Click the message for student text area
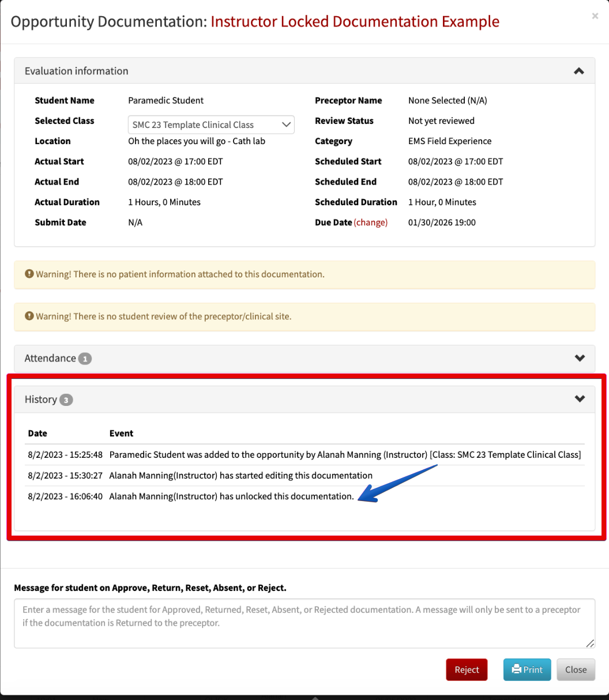Viewport: 609px width, 700px height. click(x=304, y=623)
